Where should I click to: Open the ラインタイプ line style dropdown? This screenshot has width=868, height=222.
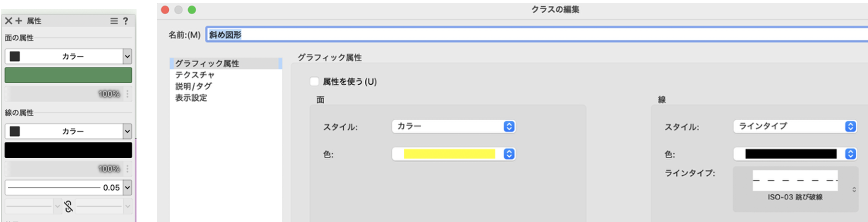pyautogui.click(x=795, y=127)
